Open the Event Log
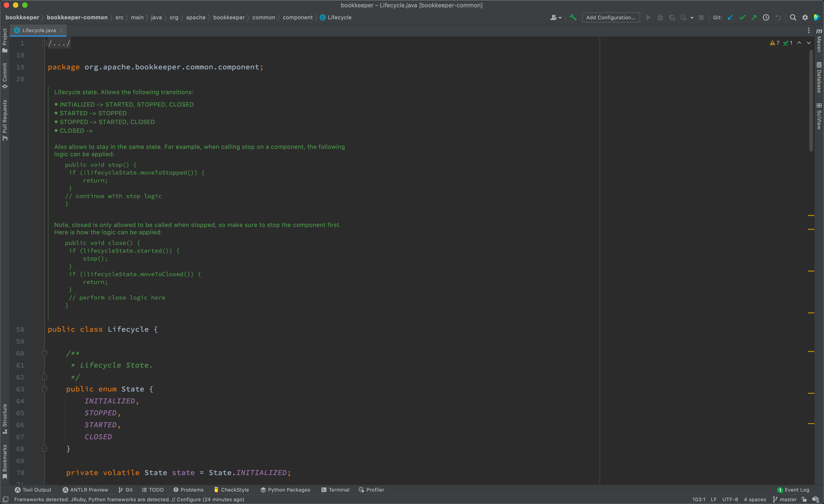824x504 pixels. coord(793,490)
